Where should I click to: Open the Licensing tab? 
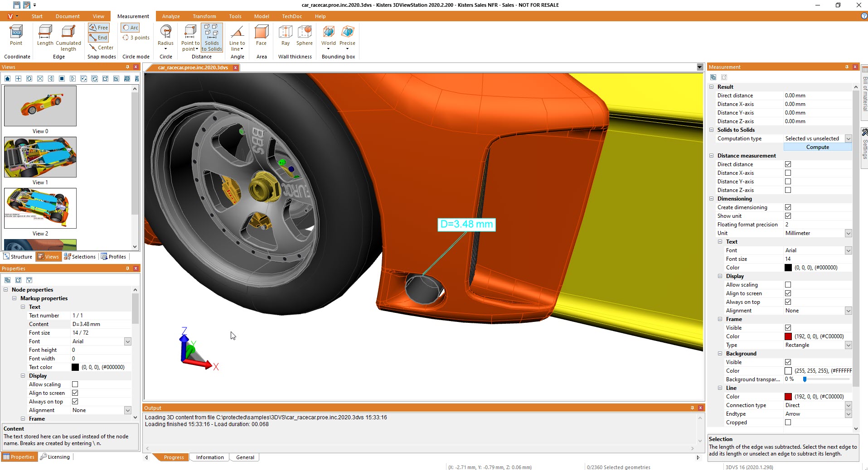click(x=55, y=457)
